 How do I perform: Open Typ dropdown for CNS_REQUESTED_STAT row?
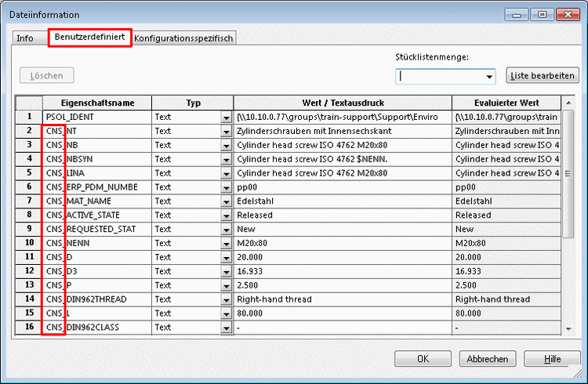[x=226, y=230]
